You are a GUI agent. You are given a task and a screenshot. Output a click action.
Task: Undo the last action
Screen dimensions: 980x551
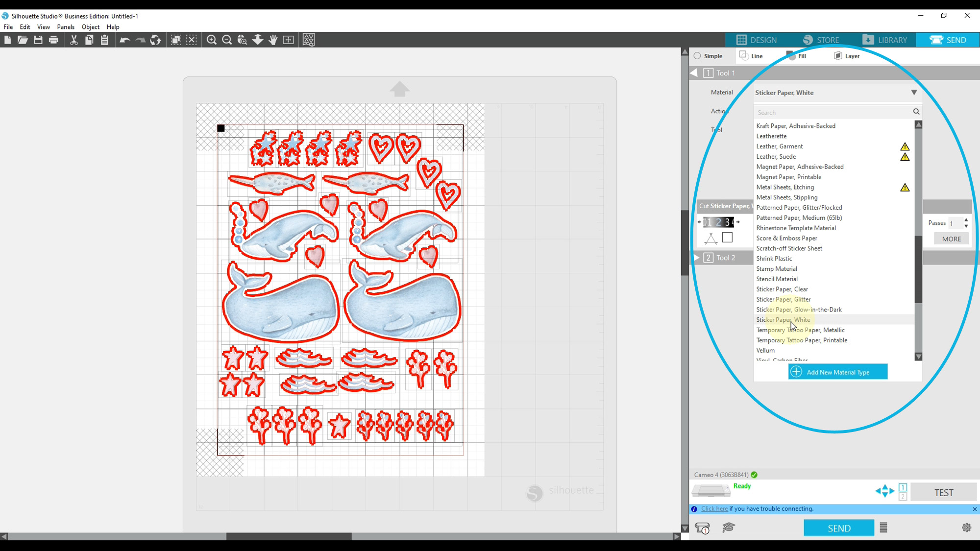(124, 40)
